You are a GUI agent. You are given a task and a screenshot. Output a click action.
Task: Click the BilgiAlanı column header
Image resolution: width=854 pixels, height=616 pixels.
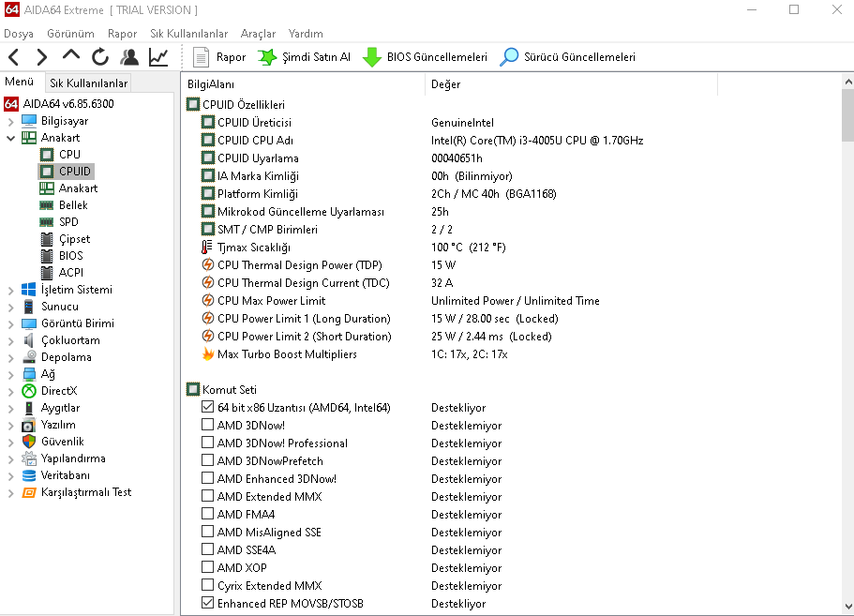tap(303, 84)
